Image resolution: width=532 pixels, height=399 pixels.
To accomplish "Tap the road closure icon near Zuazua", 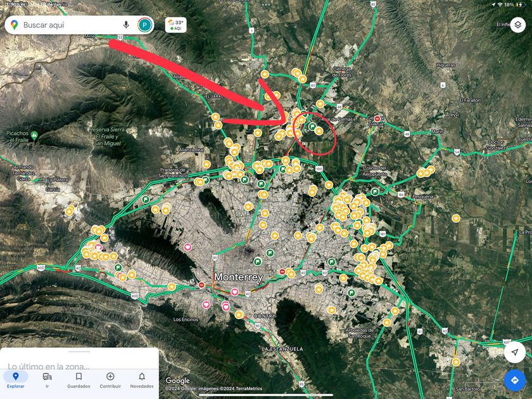I will pos(377,118).
